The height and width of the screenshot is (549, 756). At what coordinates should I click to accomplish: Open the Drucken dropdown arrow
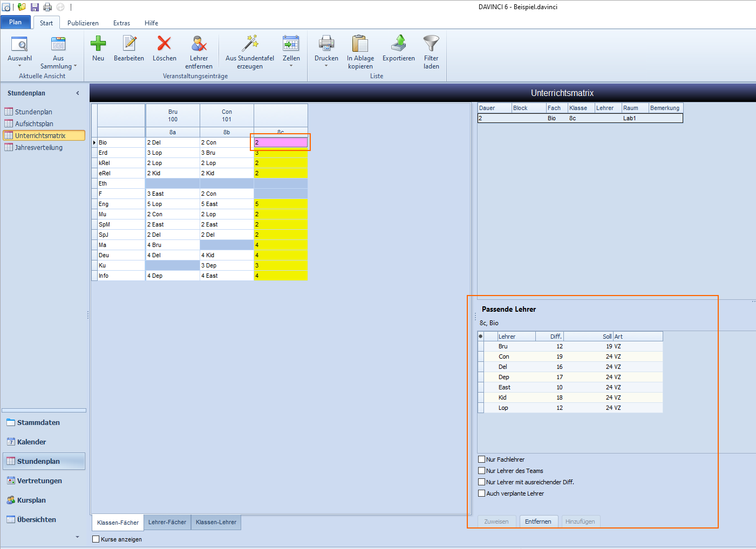pos(326,66)
